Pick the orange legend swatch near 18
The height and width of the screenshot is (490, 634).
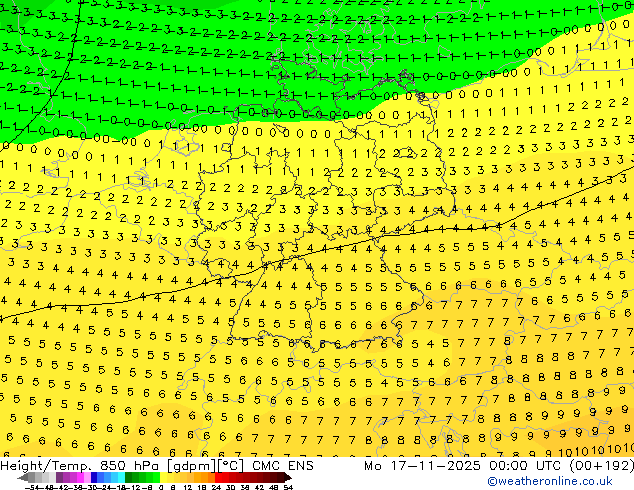(205, 477)
